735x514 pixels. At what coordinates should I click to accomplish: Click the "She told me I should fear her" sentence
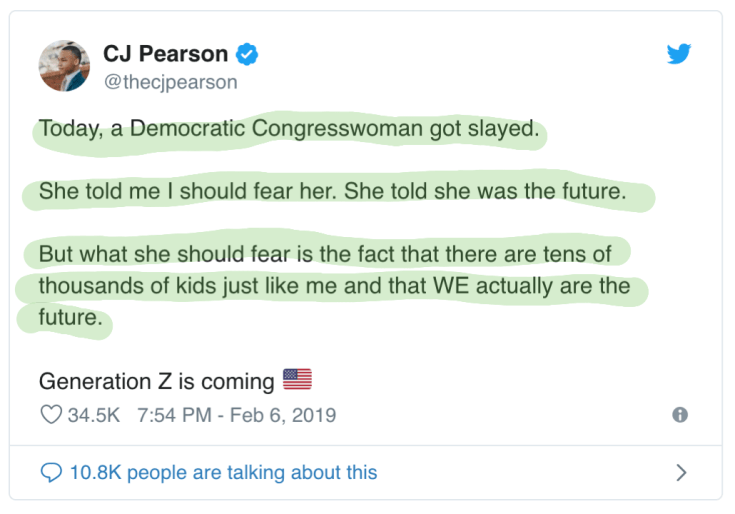(187, 191)
